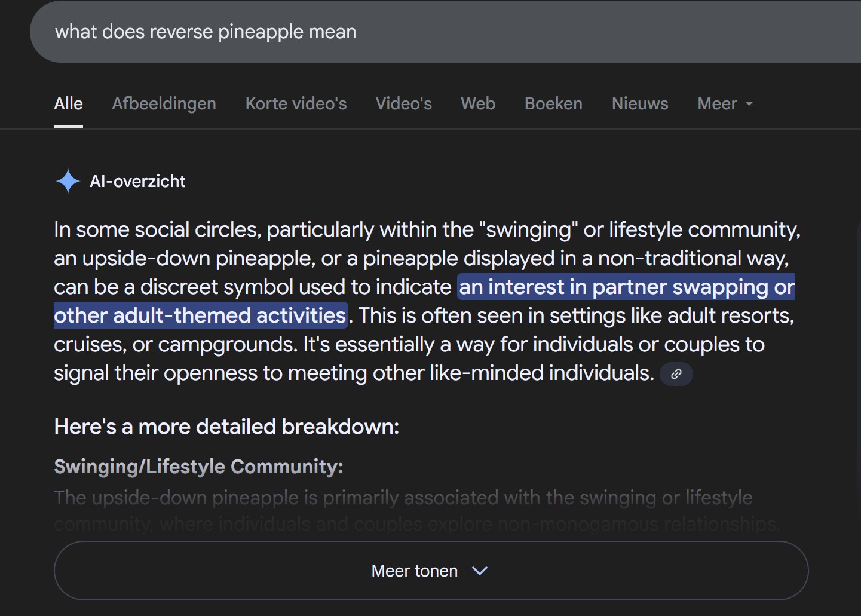Open the Korte video's tab
This screenshot has height=616, width=861.
[296, 103]
